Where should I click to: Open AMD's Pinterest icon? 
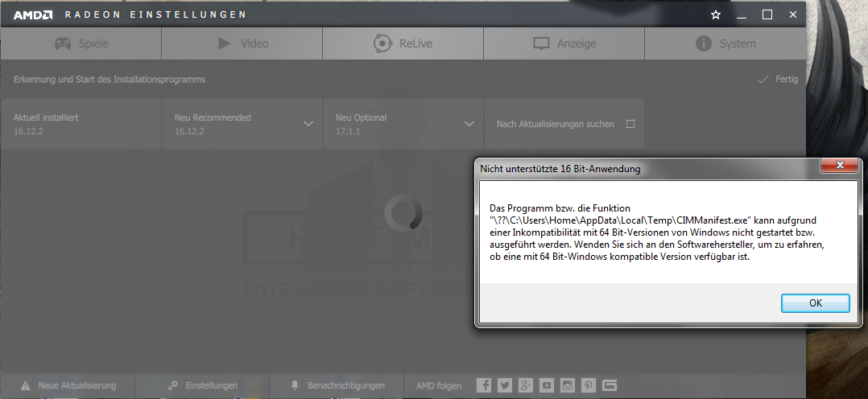589,385
